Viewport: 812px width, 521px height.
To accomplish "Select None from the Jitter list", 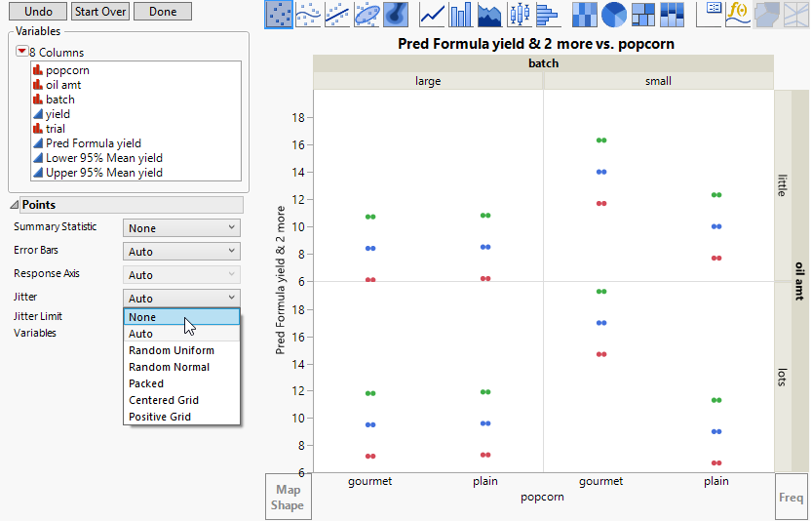I will pos(181,317).
